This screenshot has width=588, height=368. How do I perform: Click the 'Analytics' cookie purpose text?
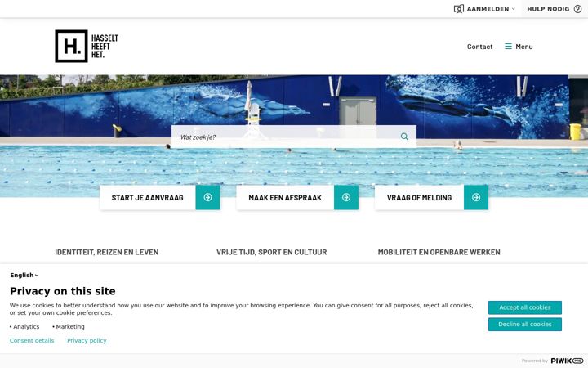click(26, 326)
